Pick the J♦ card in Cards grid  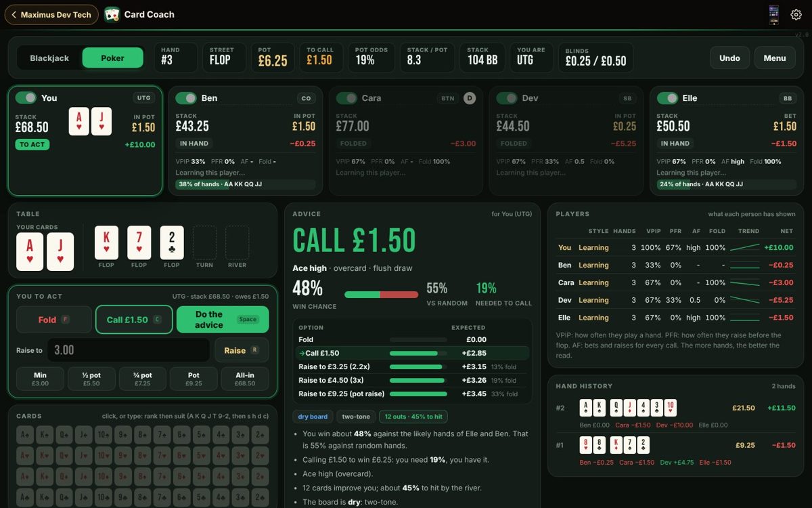(84, 475)
